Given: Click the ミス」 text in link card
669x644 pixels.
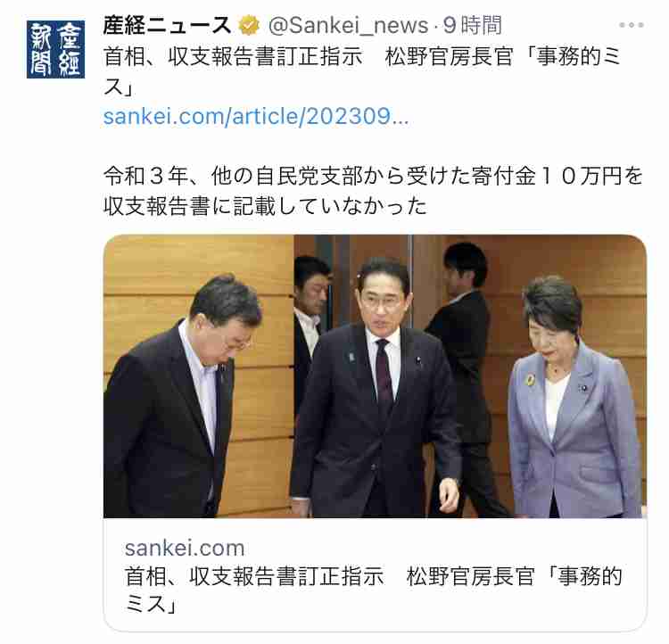Looking at the screenshot, I should pyautogui.click(x=150, y=605).
